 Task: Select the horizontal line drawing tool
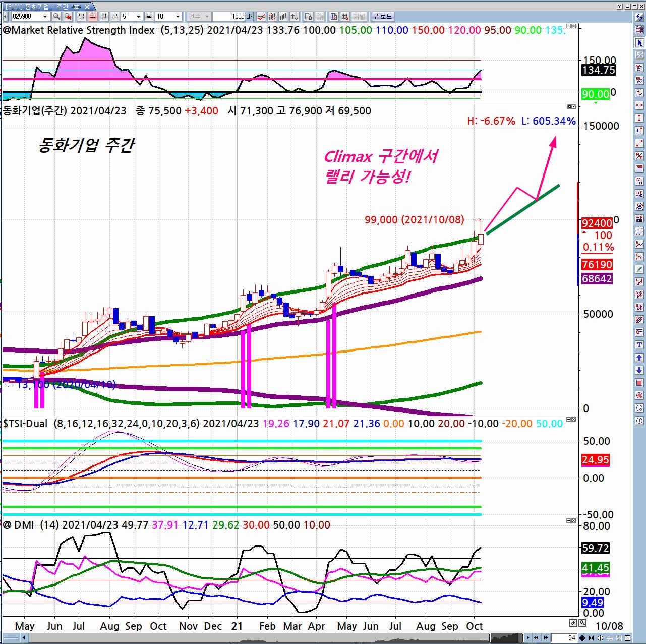pos(639,106)
